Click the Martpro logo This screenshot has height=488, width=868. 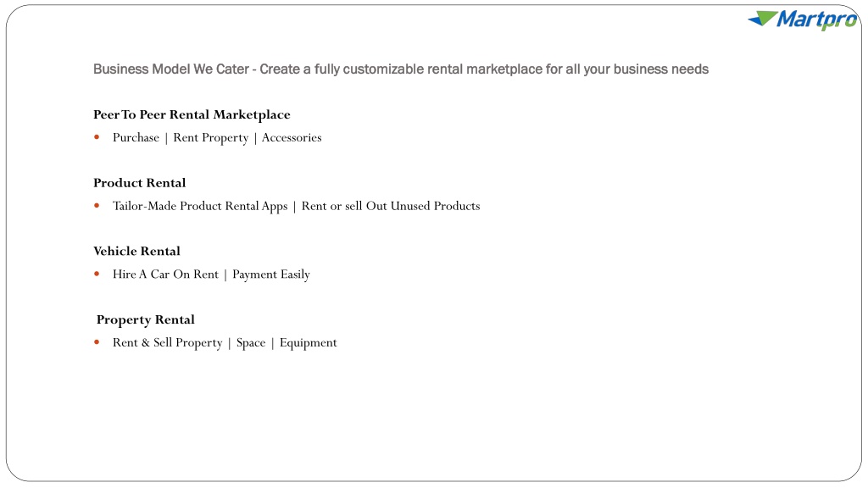coord(803,20)
